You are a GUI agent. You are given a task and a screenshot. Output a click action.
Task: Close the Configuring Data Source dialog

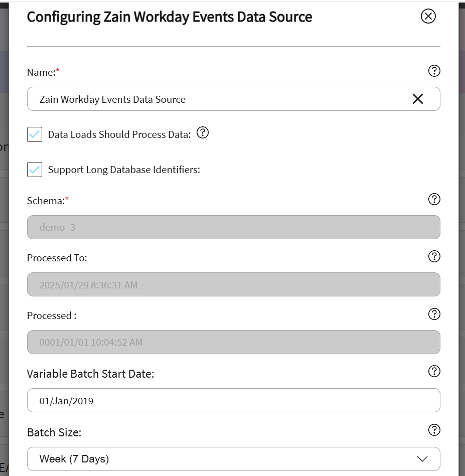coord(428,17)
